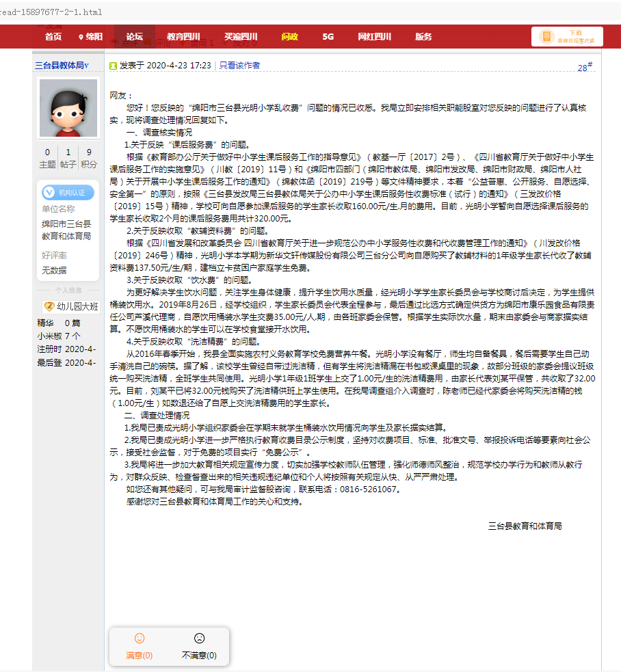Open the 网红四川 navigation item
The width and height of the screenshot is (621, 672).
pos(375,37)
